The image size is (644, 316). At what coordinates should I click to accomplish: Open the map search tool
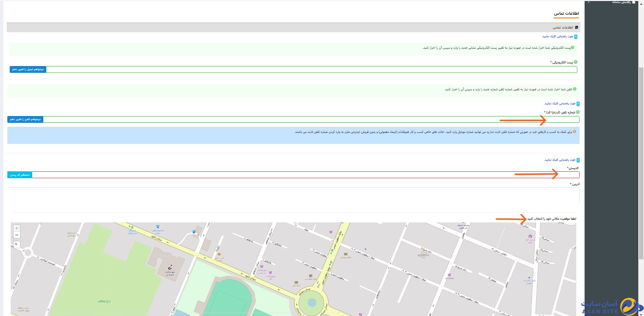coord(16,244)
